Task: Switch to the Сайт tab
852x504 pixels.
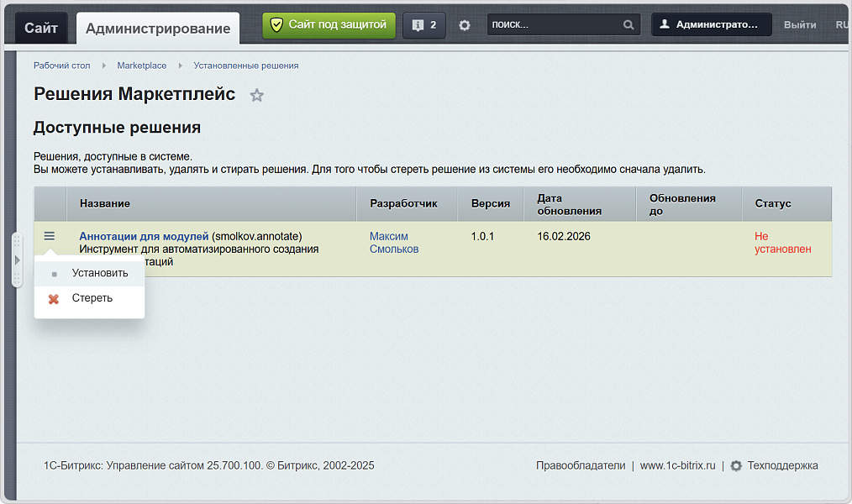Action: tap(41, 29)
